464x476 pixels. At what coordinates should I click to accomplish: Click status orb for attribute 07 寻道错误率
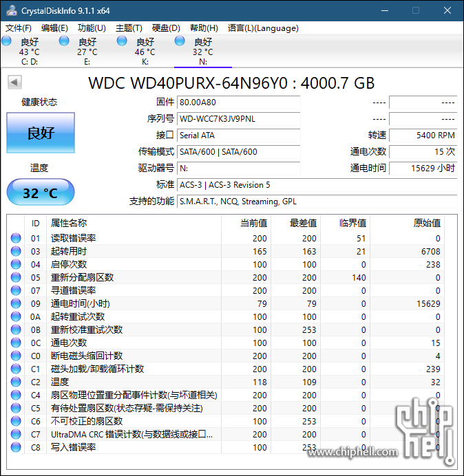pos(16,290)
